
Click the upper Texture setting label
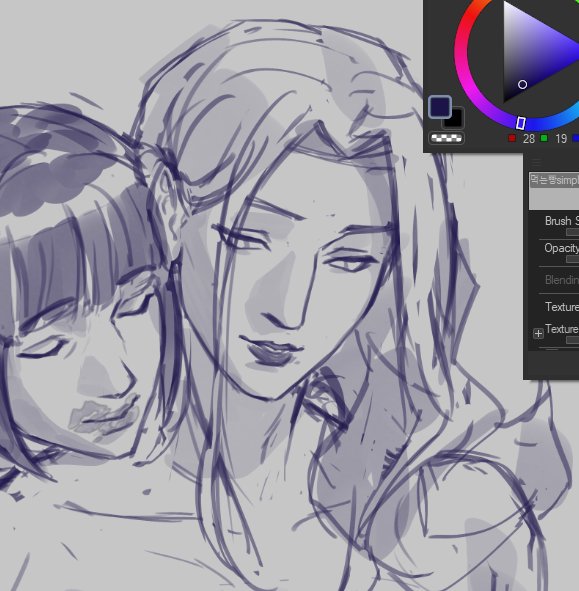(x=562, y=307)
